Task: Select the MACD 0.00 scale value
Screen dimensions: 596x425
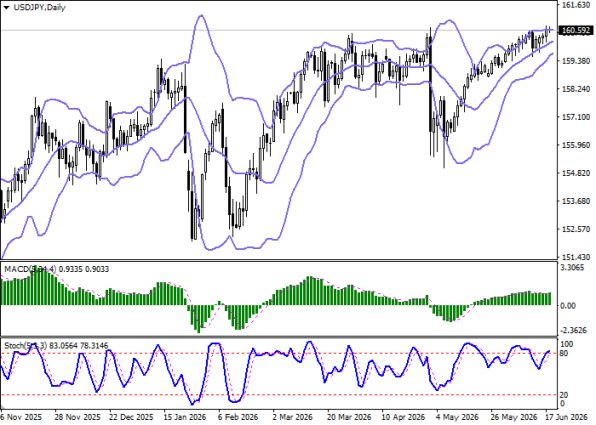Action: [568, 306]
